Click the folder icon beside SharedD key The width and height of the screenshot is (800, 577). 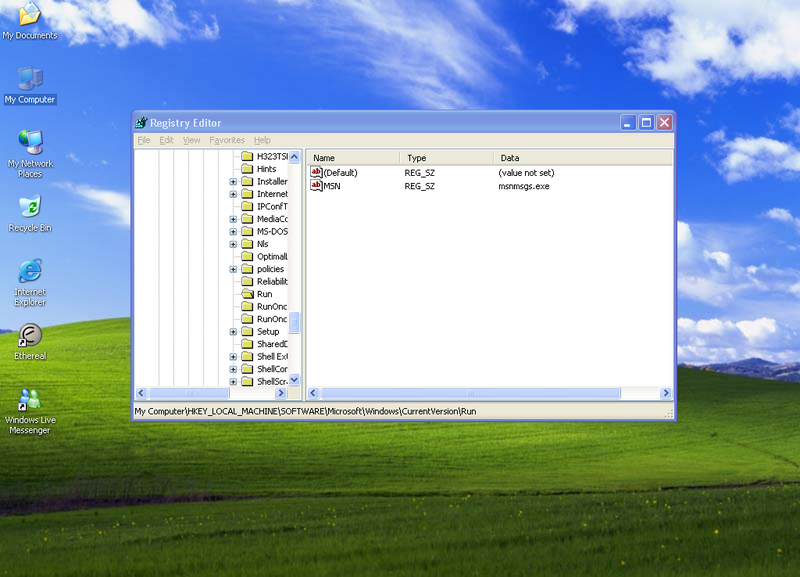pos(247,344)
